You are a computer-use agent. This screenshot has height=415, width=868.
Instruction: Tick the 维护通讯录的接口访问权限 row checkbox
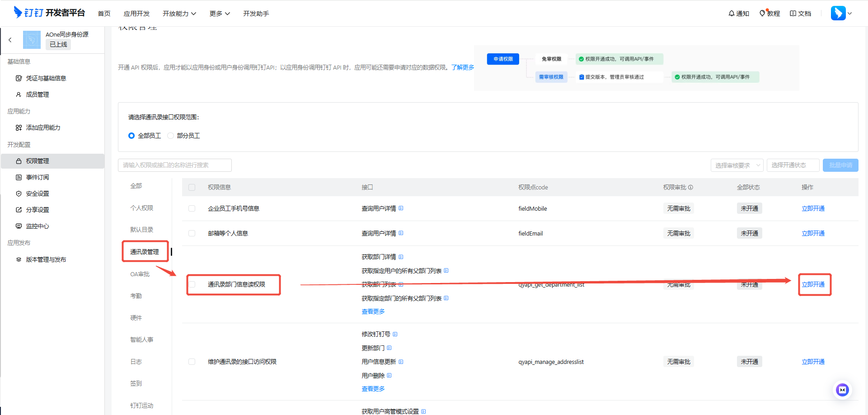[192, 362]
